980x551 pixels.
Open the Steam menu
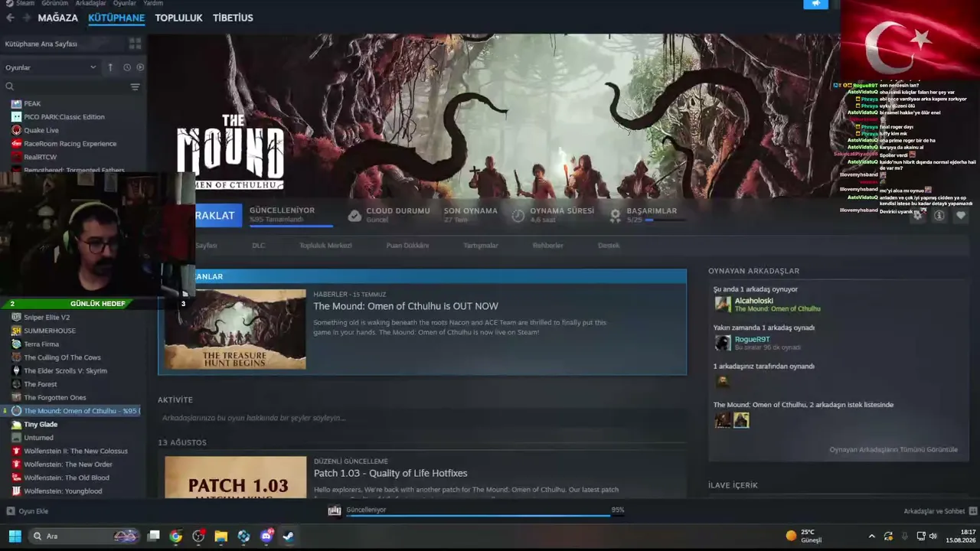(25, 3)
